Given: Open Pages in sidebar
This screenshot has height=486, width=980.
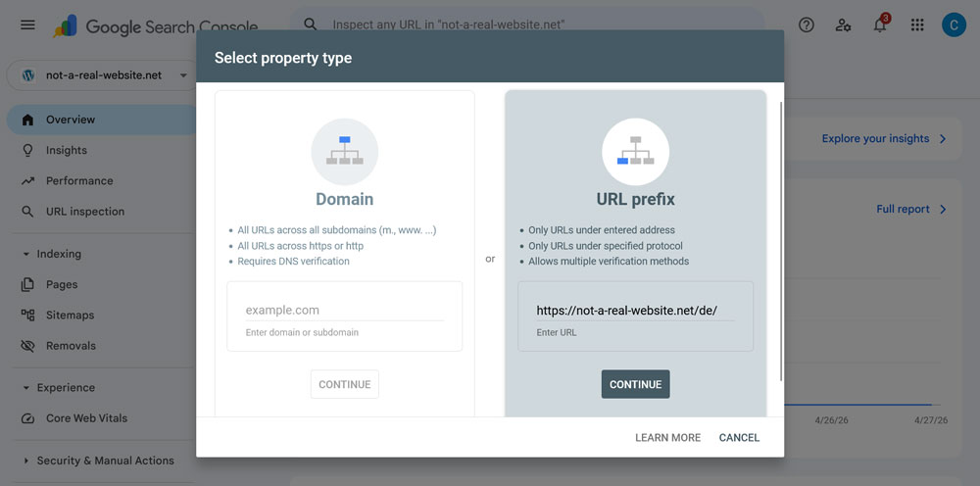Looking at the screenshot, I should [x=62, y=284].
